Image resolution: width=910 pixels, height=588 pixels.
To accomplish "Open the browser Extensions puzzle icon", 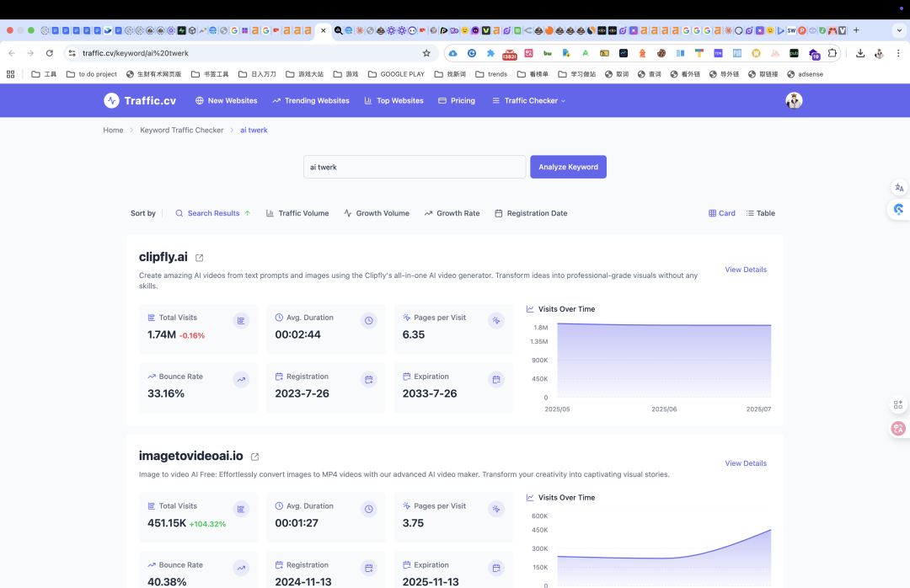I will [832, 53].
